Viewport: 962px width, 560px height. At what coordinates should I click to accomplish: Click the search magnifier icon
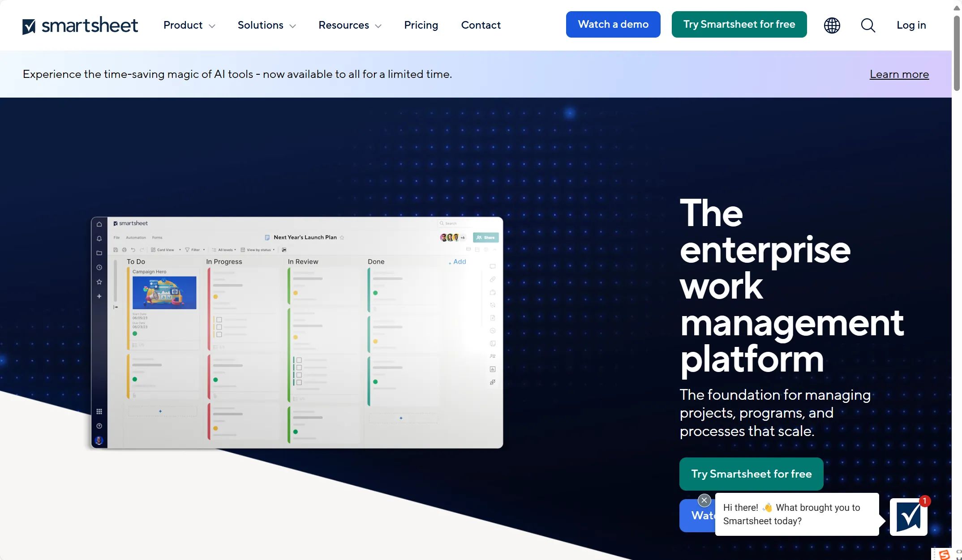pyautogui.click(x=868, y=25)
